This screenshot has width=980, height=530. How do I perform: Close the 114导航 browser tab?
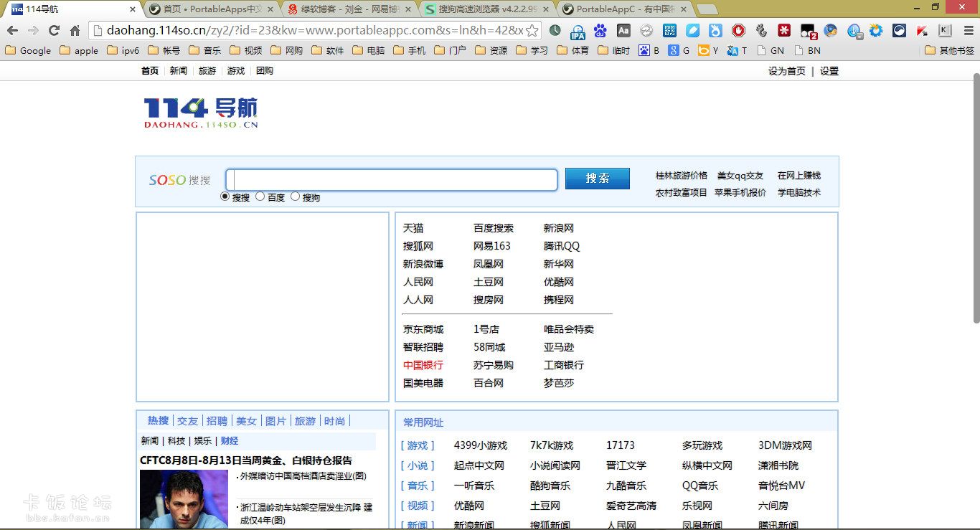(132, 9)
